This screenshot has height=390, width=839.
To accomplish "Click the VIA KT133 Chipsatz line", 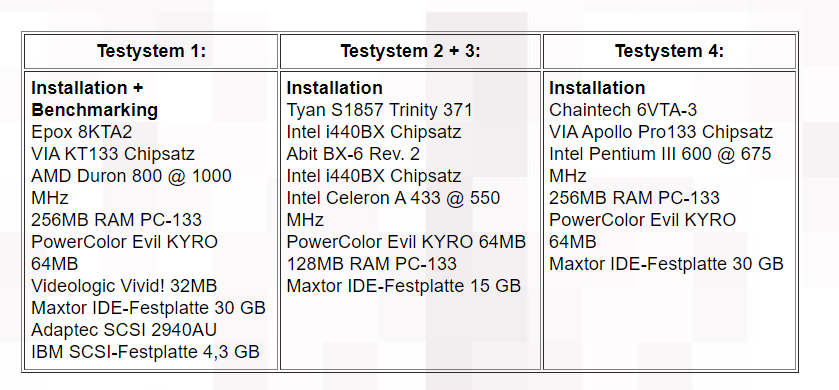I will 113,154.
